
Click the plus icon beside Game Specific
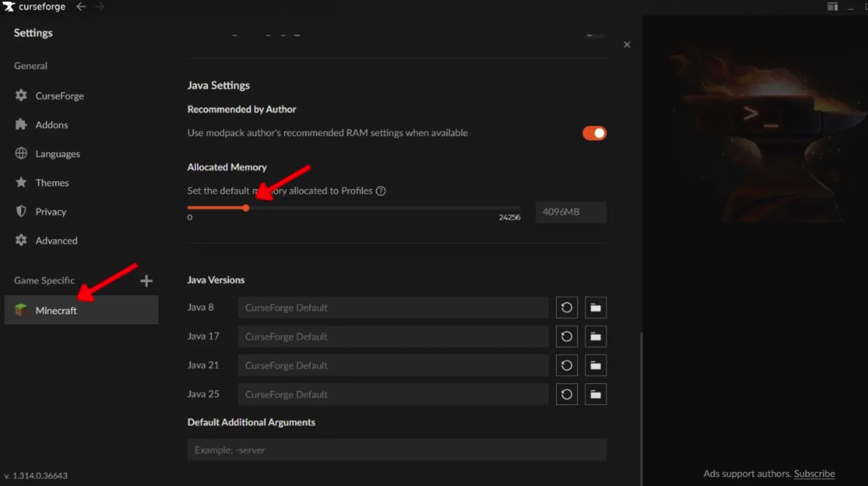(146, 281)
